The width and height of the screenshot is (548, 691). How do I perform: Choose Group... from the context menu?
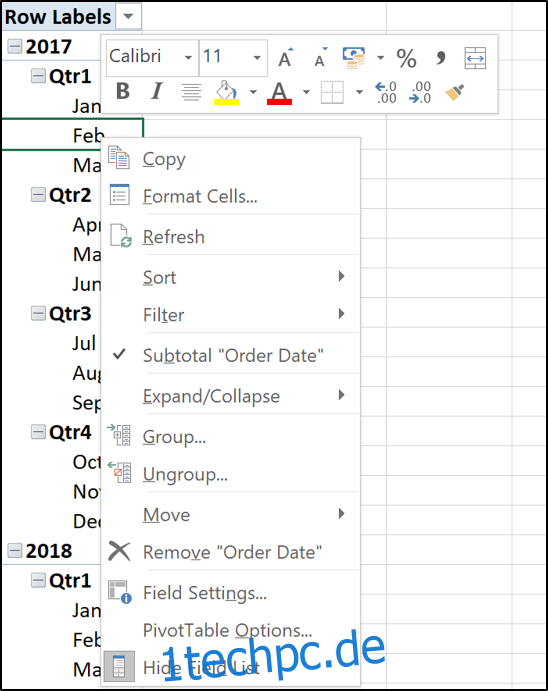[231, 437]
